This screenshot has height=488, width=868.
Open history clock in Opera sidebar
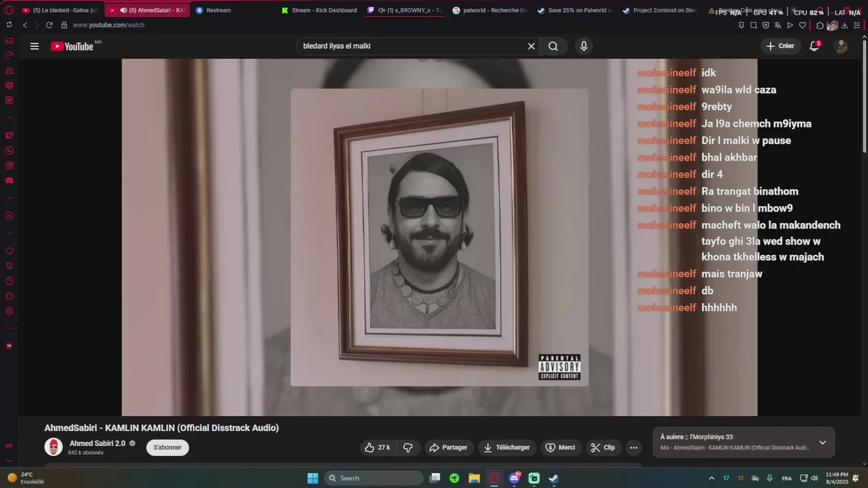9,281
